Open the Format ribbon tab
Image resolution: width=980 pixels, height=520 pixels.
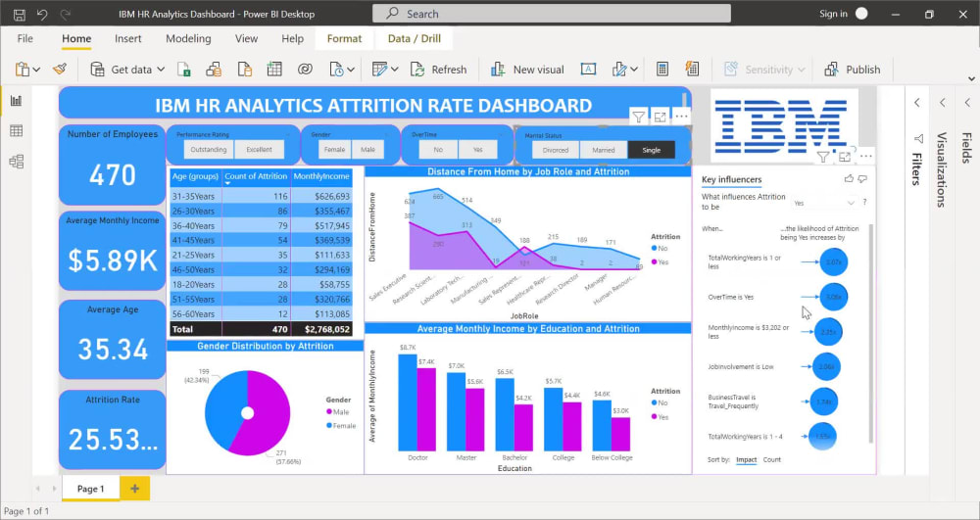(x=344, y=39)
